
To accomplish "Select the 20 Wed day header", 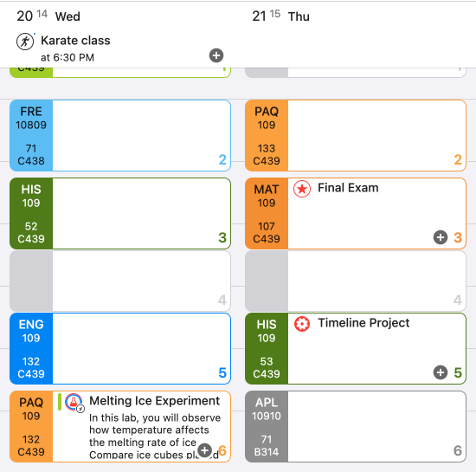I will pos(48,16).
